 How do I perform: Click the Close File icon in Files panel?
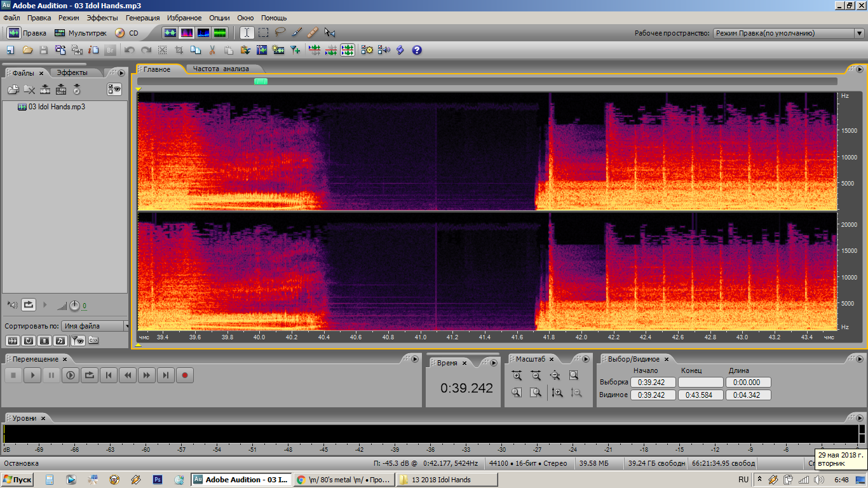point(29,90)
